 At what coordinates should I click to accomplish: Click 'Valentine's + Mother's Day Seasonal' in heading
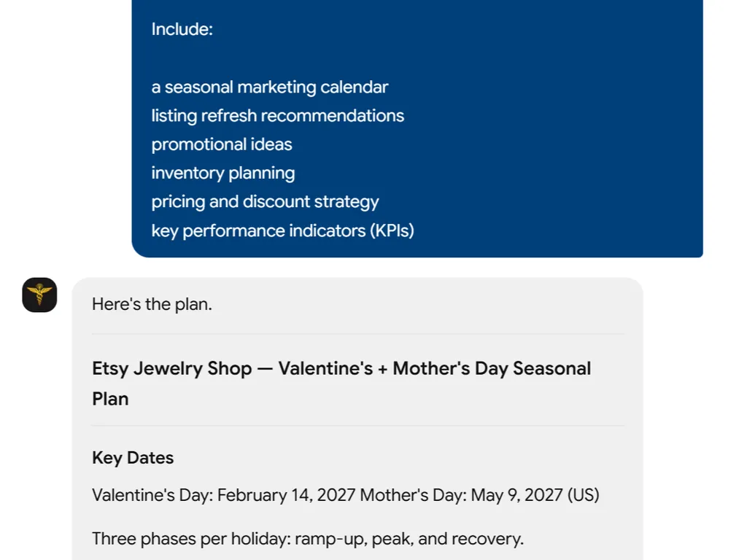(435, 368)
